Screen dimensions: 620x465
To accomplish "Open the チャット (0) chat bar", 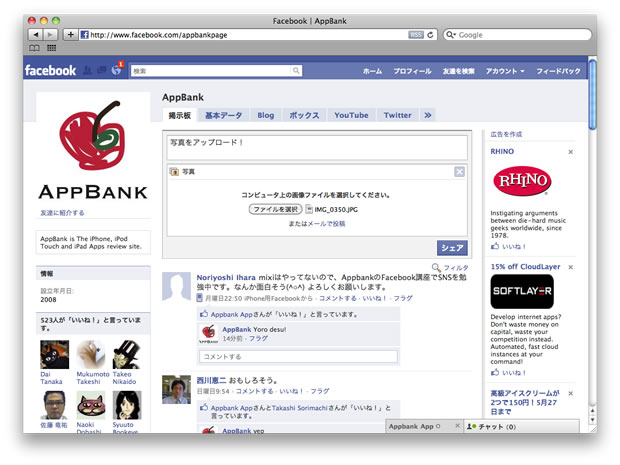I will point(521,427).
